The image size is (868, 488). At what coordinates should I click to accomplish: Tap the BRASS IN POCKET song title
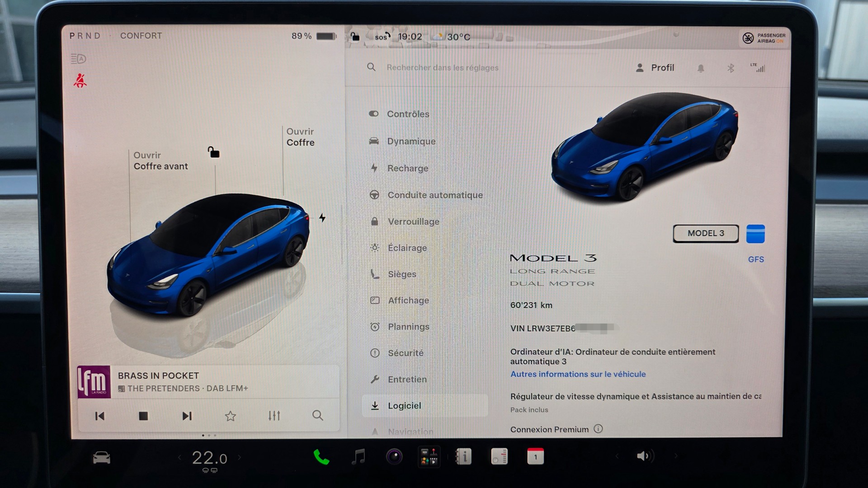(x=158, y=375)
